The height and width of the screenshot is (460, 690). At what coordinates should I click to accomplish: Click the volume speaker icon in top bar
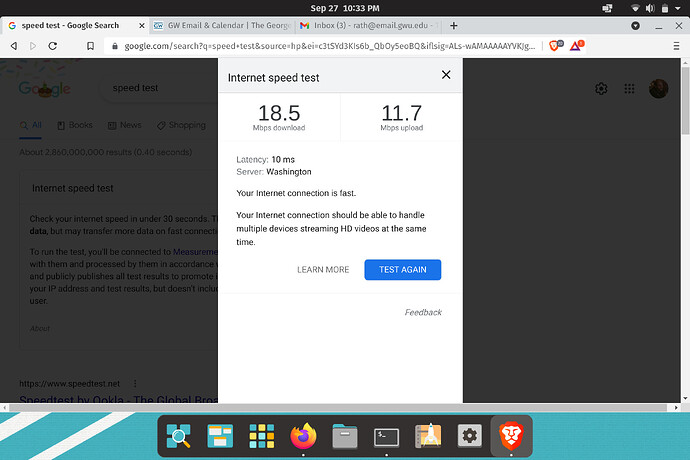click(x=650, y=8)
